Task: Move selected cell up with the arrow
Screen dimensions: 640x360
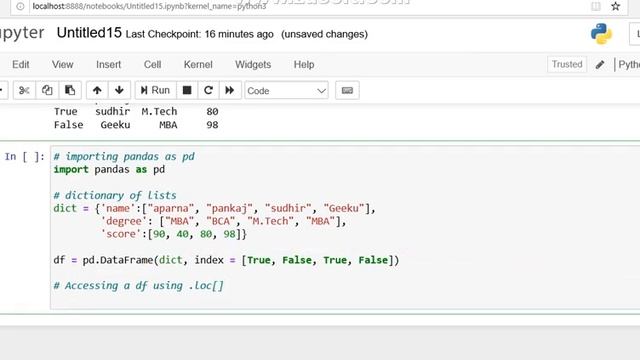Action: [97, 90]
